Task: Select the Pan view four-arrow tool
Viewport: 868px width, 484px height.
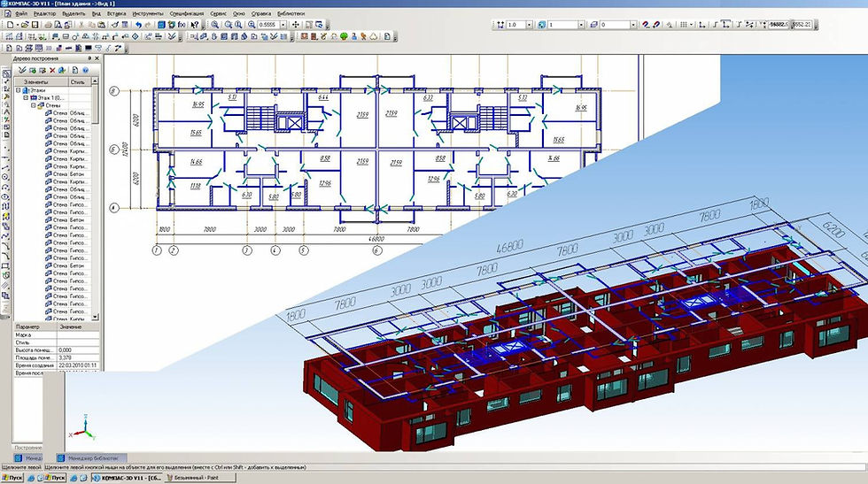Action: tap(297, 25)
